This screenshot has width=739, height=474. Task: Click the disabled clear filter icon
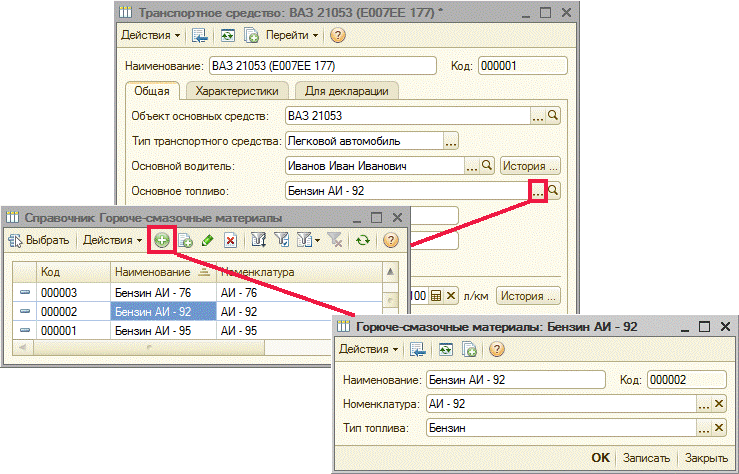[336, 240]
